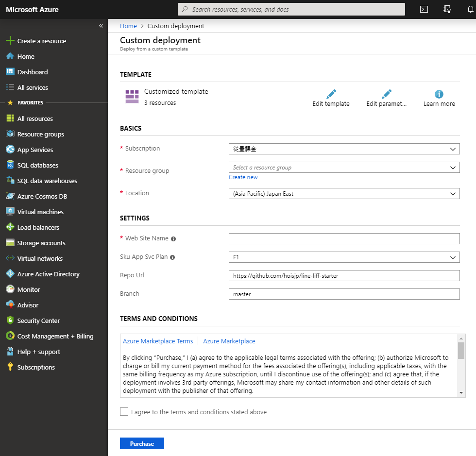Viewport: 476px width, 456px height.
Task: Open Subscriptions key icon
Action: click(x=10, y=367)
